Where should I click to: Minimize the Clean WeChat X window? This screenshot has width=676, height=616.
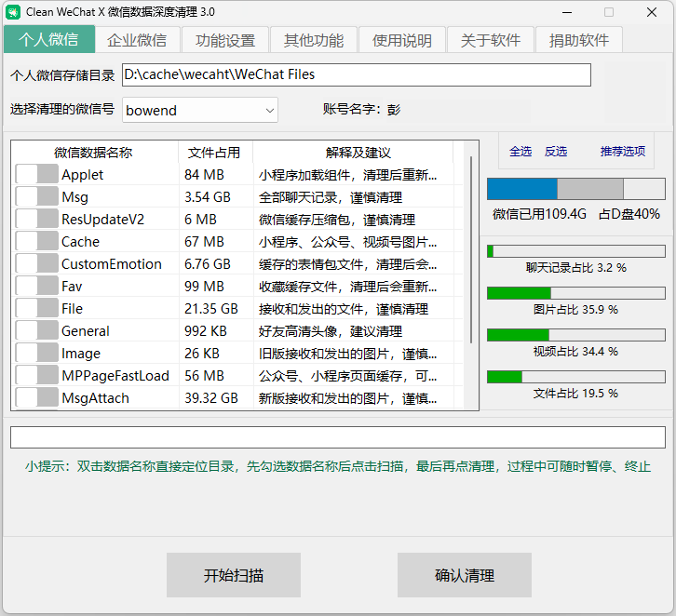coord(567,12)
